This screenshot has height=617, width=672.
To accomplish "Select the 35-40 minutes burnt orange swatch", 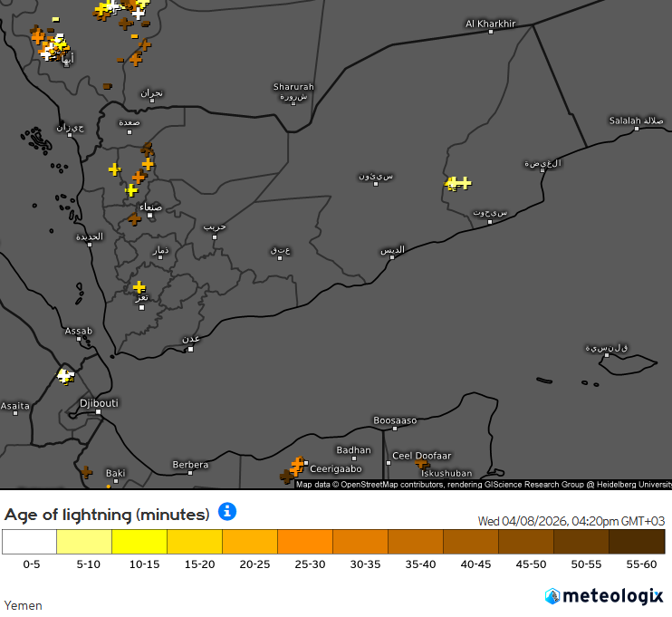I will coord(416,542).
